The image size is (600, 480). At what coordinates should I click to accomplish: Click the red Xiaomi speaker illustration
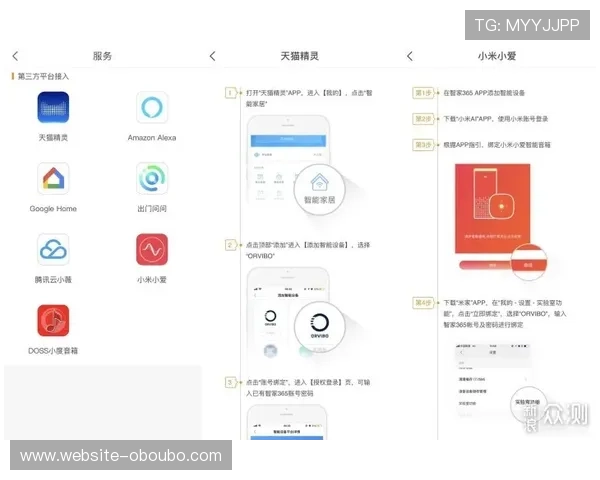[x=493, y=208]
